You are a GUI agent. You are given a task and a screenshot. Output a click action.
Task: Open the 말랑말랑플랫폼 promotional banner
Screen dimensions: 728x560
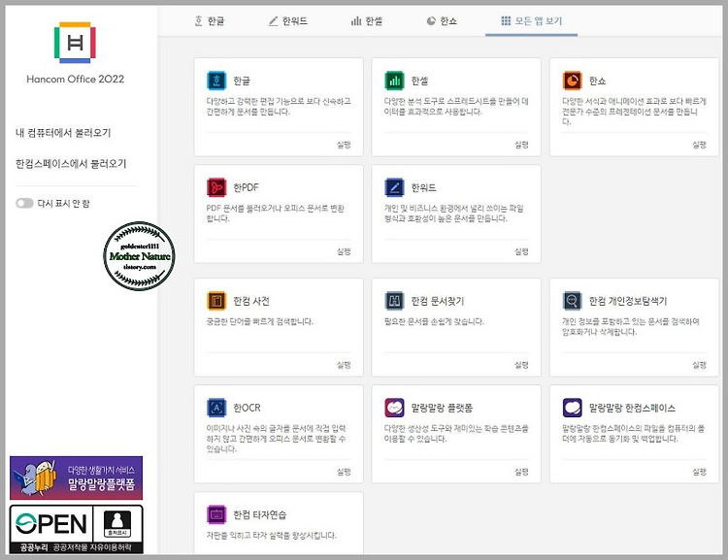[x=76, y=478]
